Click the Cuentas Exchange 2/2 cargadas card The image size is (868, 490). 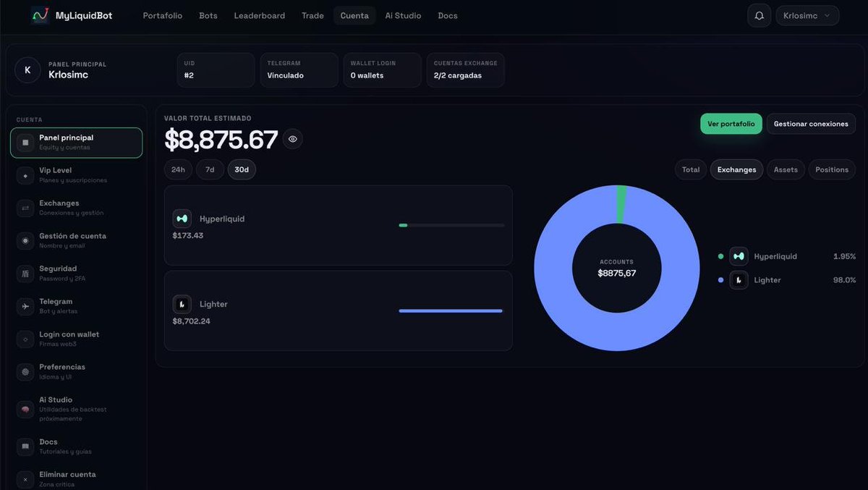click(465, 70)
